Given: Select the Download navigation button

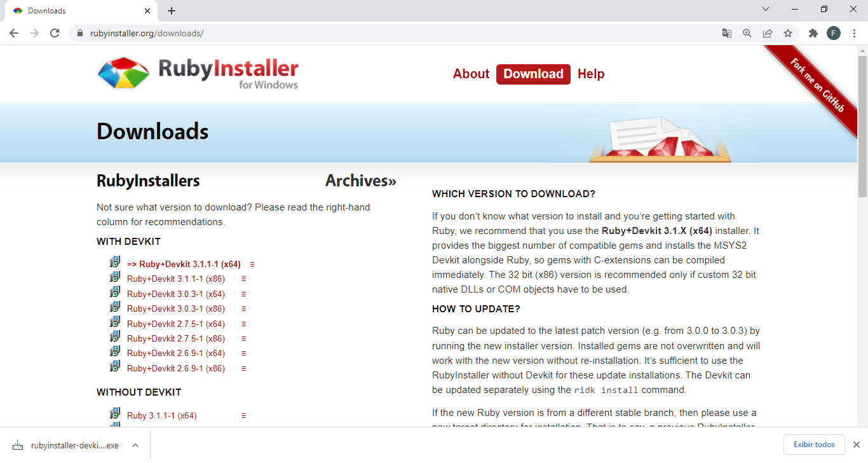Looking at the screenshot, I should [533, 74].
